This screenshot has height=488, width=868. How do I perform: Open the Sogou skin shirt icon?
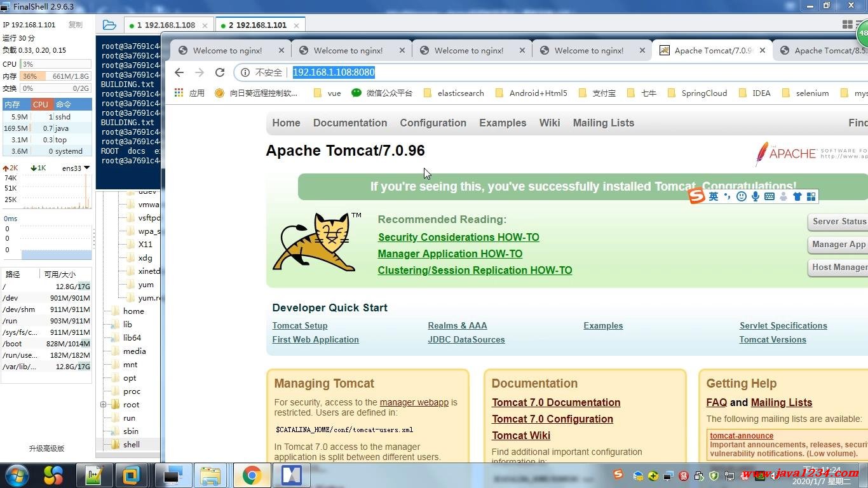tap(797, 196)
